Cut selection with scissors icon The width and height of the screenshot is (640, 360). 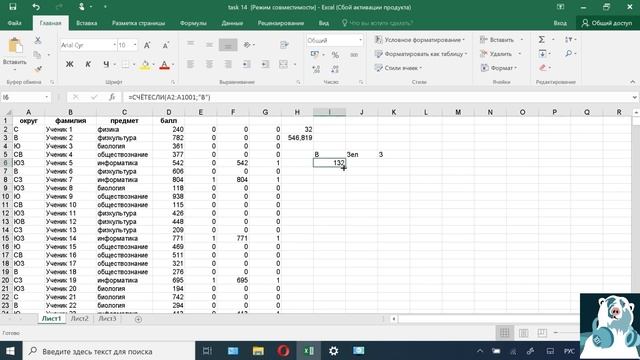(38, 40)
